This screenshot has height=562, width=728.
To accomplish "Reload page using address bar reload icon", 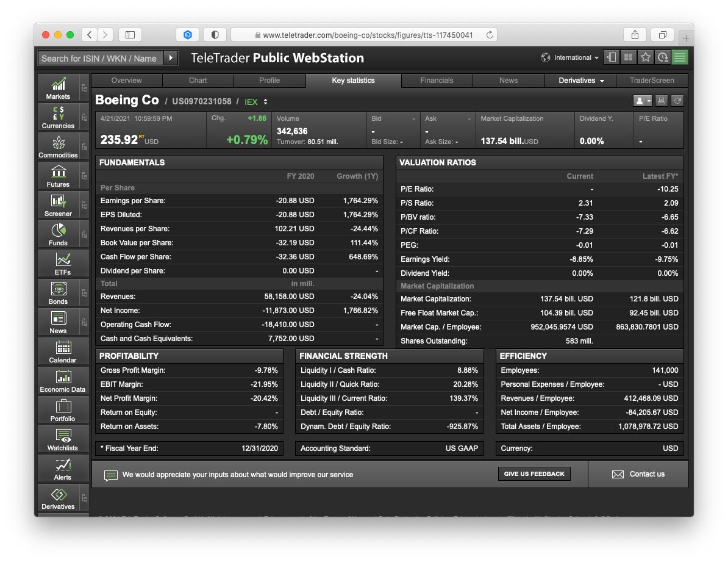I will [490, 35].
